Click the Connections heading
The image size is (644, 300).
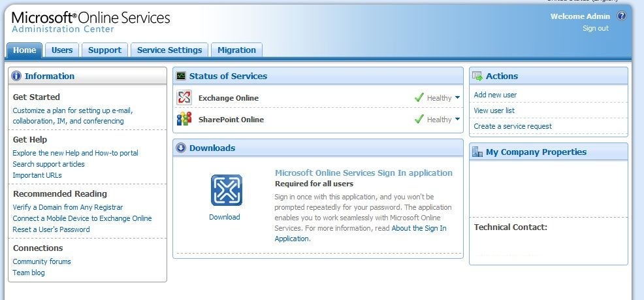[x=38, y=248]
